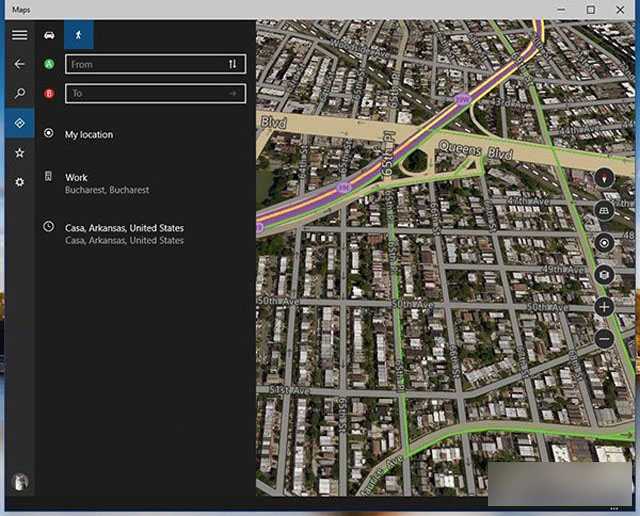Open Favorites star icon

pos(19,153)
